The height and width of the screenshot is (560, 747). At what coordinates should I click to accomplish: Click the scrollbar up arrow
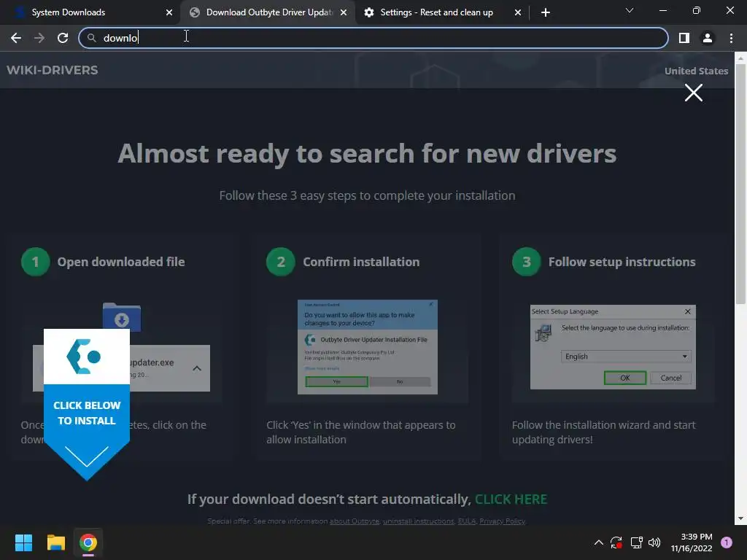coord(740,58)
